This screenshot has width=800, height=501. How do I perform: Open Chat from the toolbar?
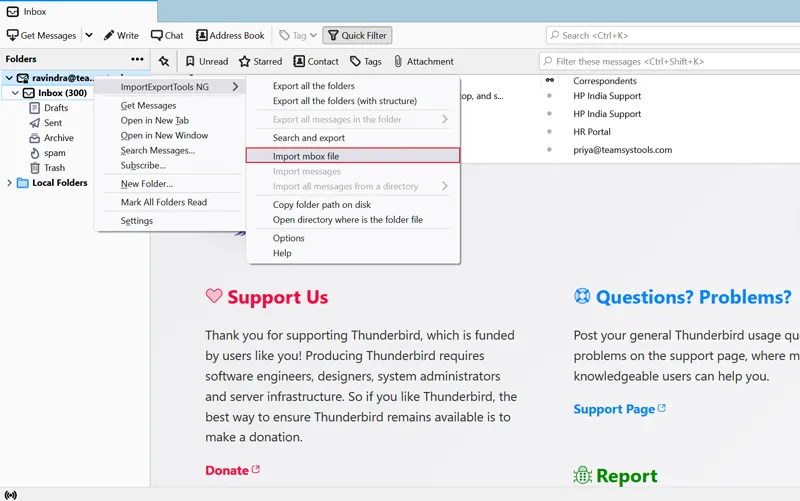coord(167,35)
